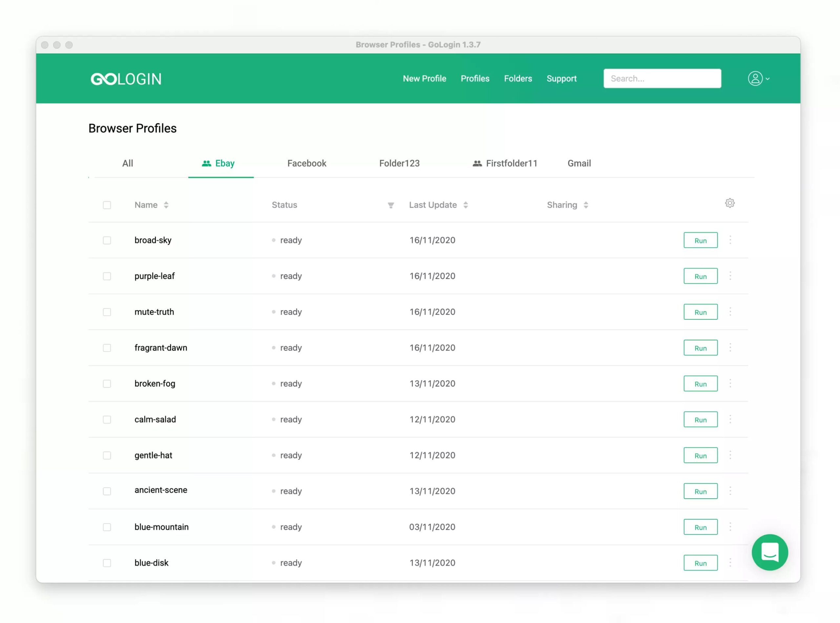Screen dimensions: 840x623
Task: Select the blue-mountain profile checkbox
Action: tap(107, 527)
